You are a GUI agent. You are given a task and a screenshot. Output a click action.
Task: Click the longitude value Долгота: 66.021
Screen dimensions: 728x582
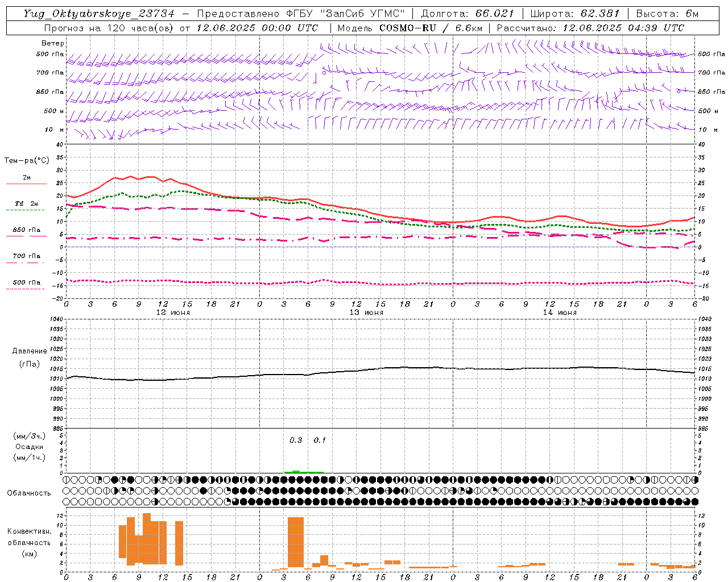click(468, 14)
